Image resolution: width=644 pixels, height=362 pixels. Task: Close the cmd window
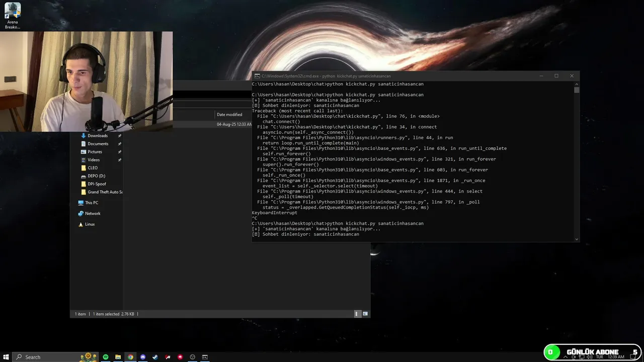572,76
